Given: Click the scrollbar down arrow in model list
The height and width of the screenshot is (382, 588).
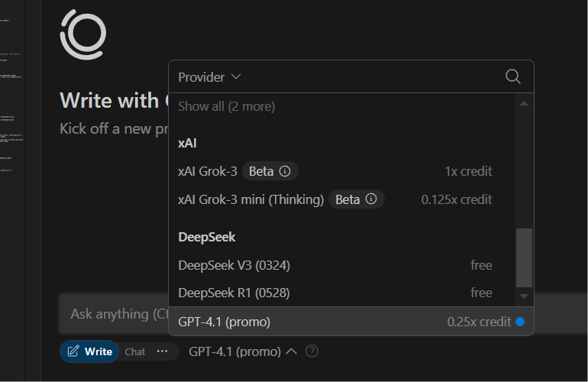Looking at the screenshot, I should (524, 296).
